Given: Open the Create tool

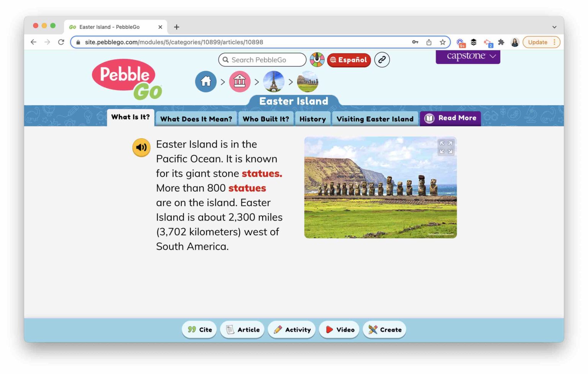Looking at the screenshot, I should (384, 329).
